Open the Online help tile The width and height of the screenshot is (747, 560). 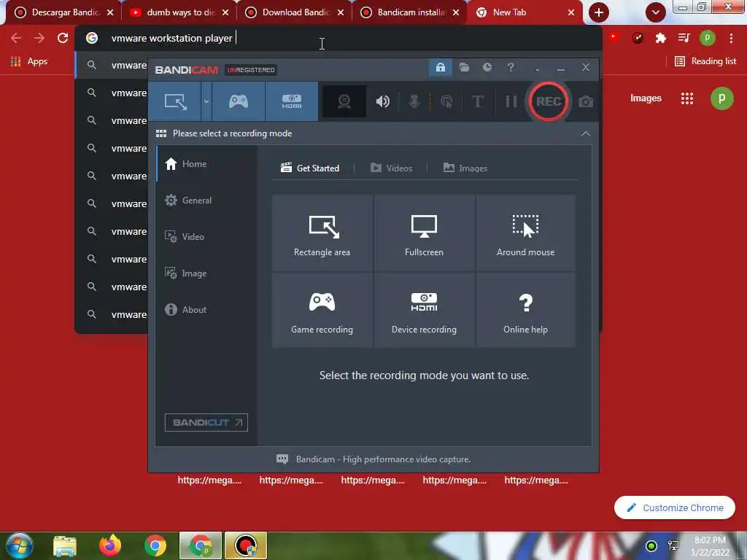coord(525,310)
